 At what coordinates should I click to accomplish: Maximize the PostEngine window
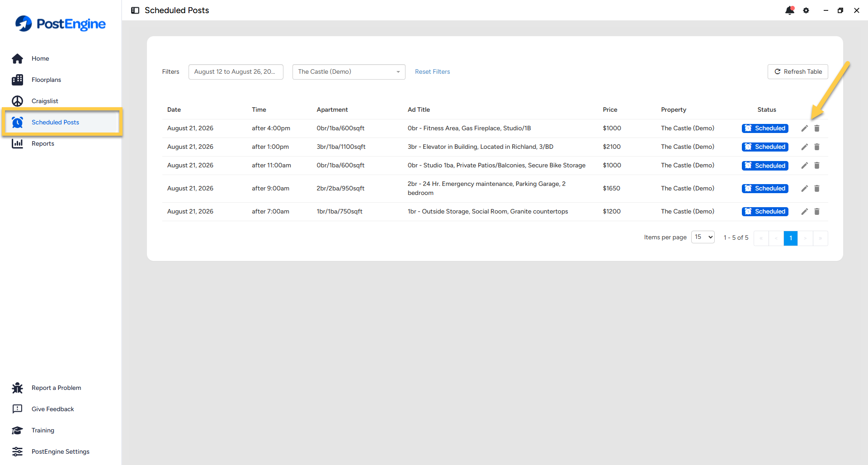840,10
